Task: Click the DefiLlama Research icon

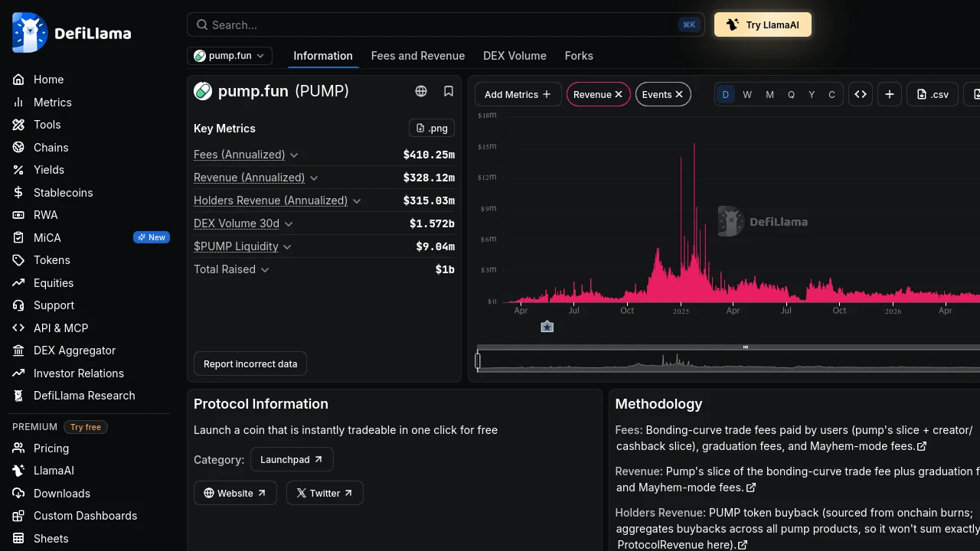Action: point(18,396)
